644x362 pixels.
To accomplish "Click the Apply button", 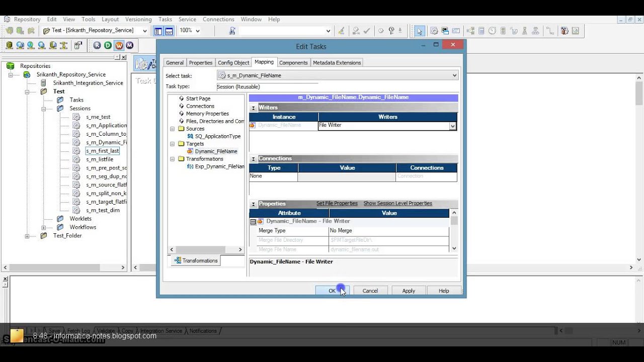I will click(x=409, y=291).
